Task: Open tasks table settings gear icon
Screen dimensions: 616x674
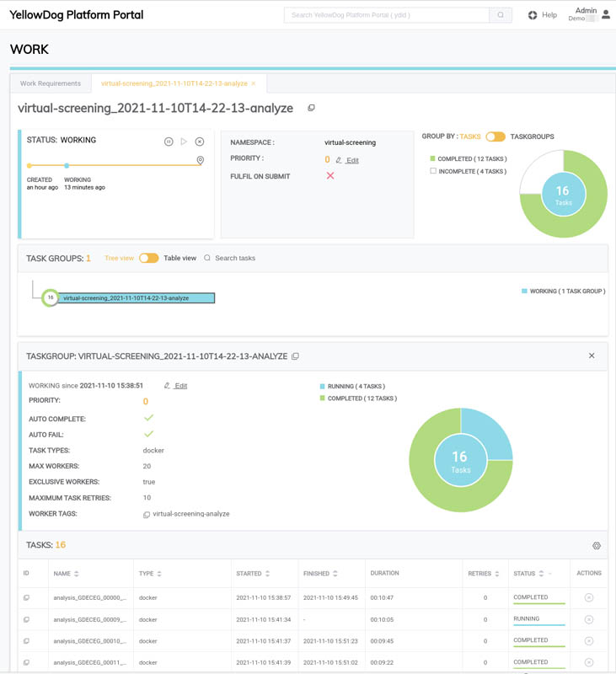Action: point(597,546)
